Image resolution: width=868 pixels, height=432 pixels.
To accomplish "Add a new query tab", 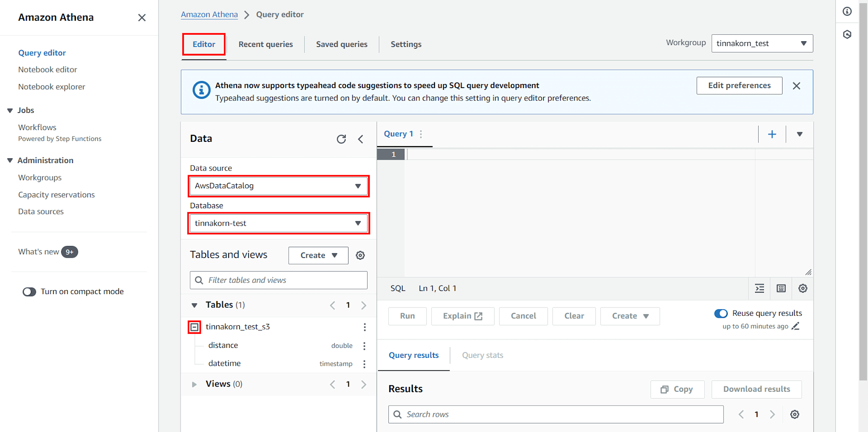I will tap(772, 134).
